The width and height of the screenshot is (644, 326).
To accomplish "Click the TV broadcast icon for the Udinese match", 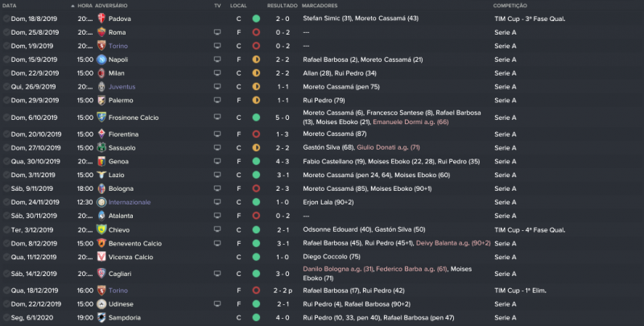I will tap(217, 304).
